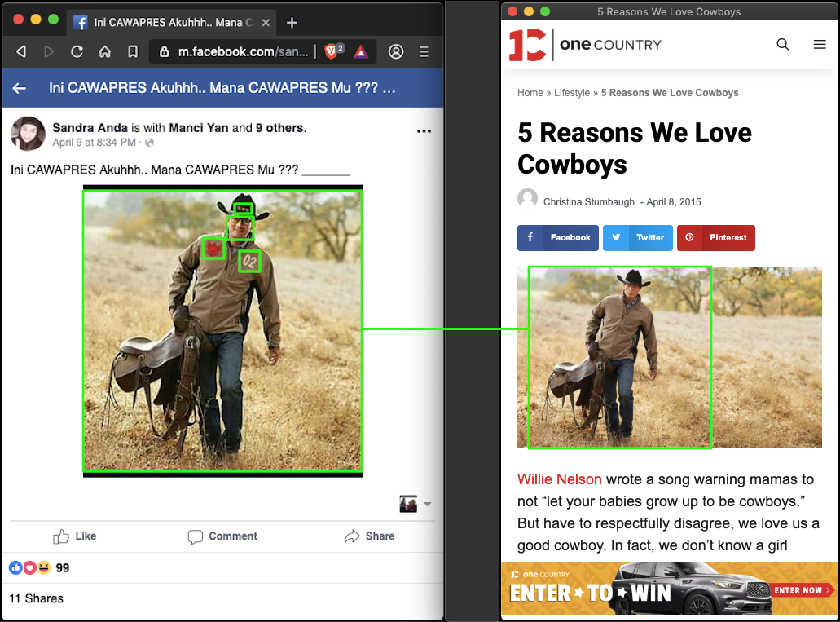Click the Facebook back arrow in blue header
This screenshot has height=622, width=840.
(x=20, y=88)
